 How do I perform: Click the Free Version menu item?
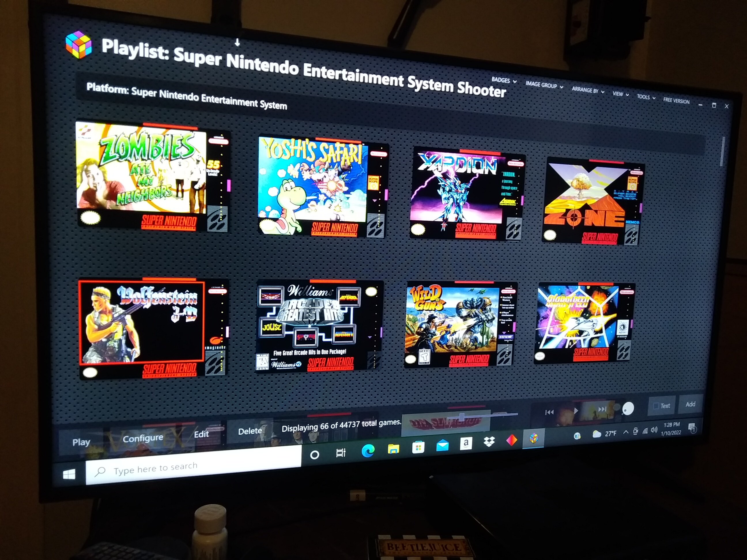(x=676, y=101)
